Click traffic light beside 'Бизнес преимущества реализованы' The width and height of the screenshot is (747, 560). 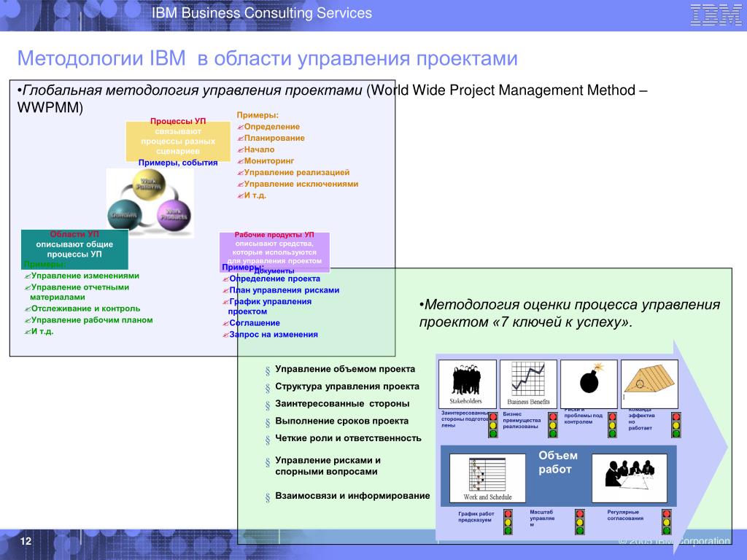click(553, 425)
